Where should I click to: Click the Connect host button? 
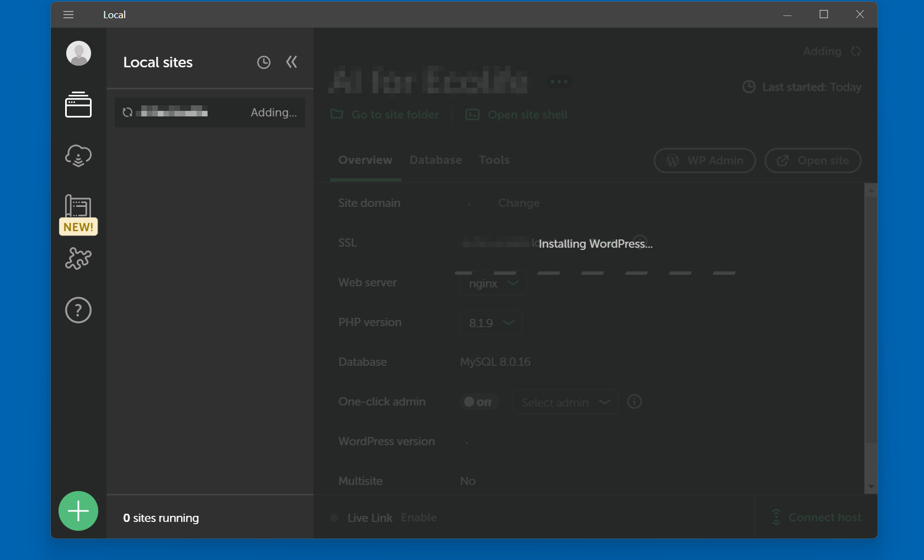[x=816, y=518]
